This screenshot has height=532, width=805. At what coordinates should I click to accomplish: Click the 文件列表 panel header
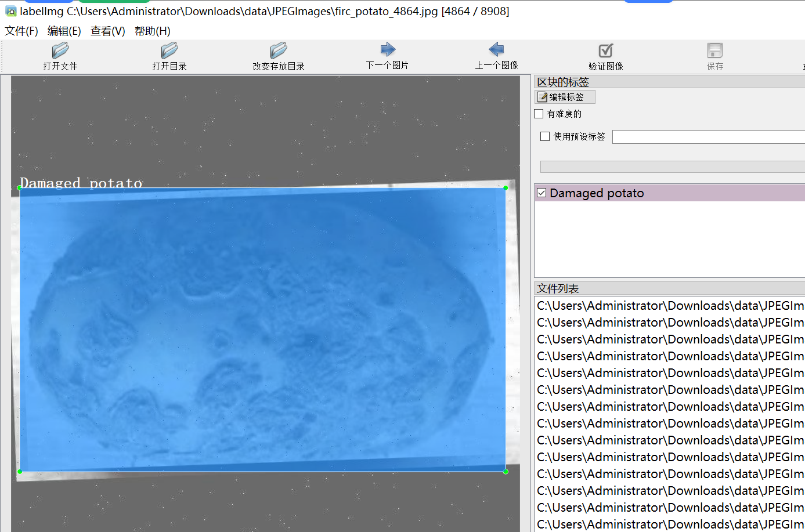click(x=669, y=288)
